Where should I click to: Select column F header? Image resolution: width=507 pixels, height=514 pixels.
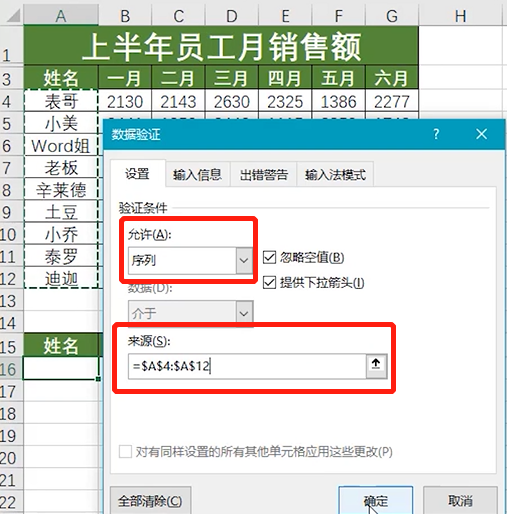(338, 15)
